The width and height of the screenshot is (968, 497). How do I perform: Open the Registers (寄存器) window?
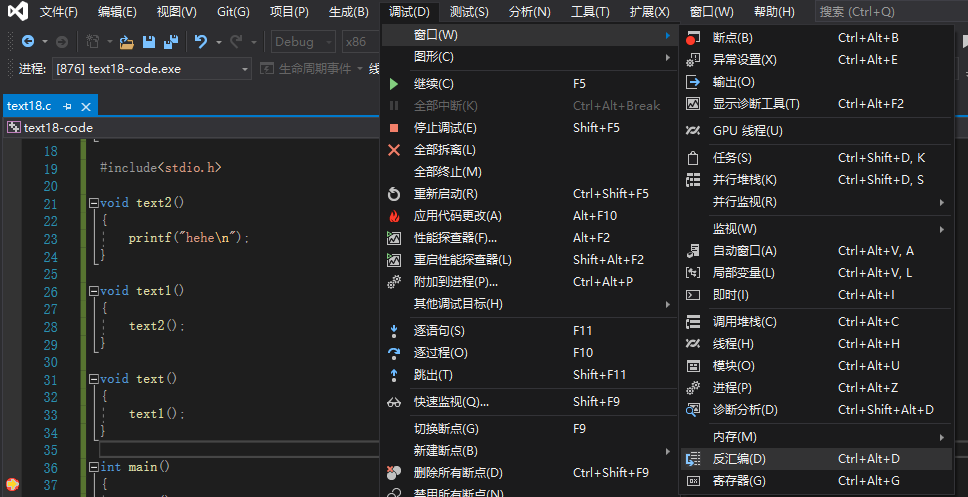(x=816, y=481)
